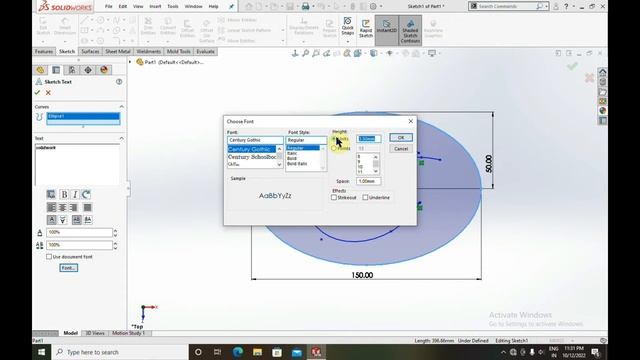
Task: Choose Bold in the Font Style list
Action: tap(292, 158)
